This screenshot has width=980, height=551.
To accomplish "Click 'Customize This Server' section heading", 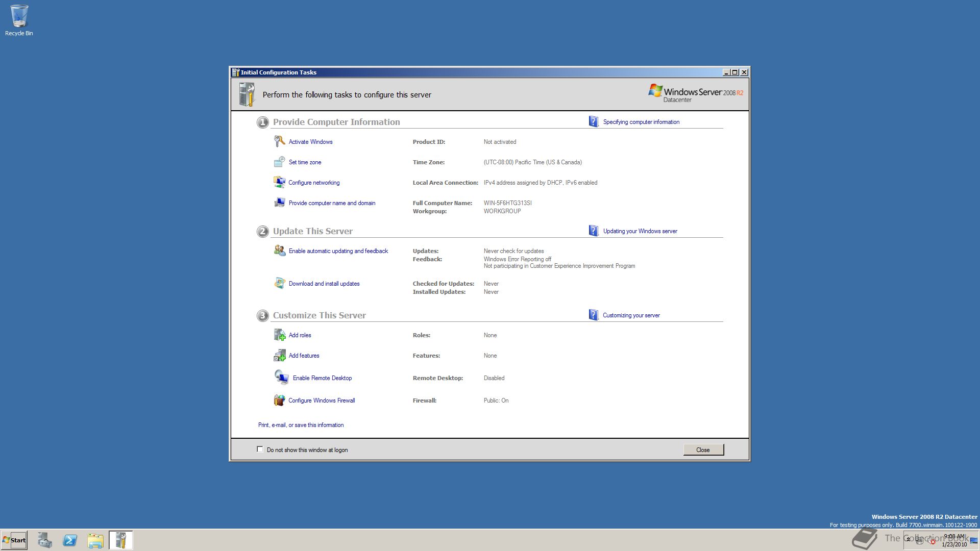I will pos(320,315).
